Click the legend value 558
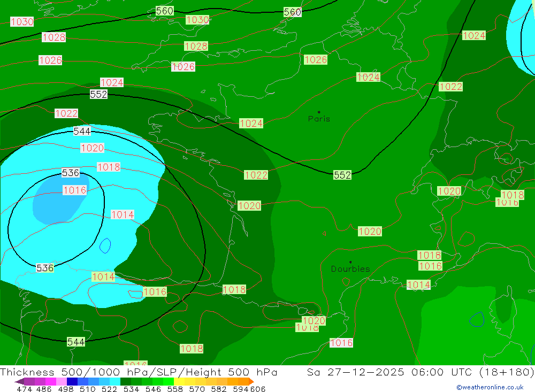This screenshot has height=392, width=535. pyautogui.click(x=175, y=389)
